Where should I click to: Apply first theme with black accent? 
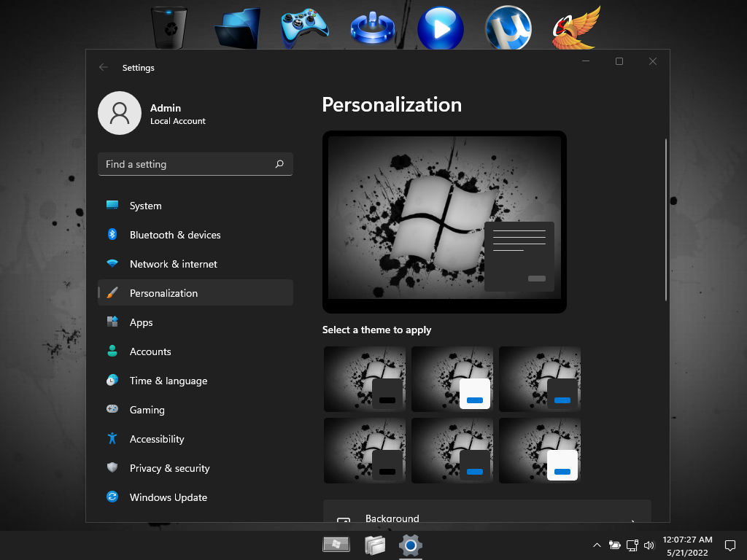365,379
